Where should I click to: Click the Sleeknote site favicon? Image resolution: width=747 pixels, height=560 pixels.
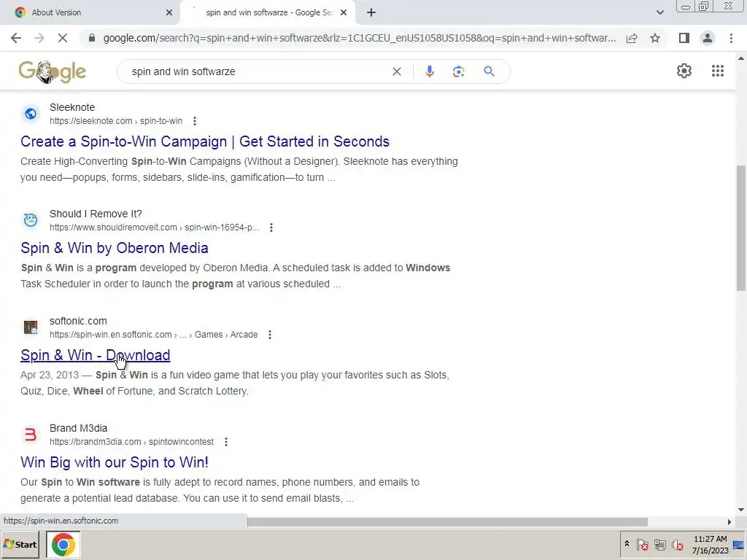pos(31,114)
